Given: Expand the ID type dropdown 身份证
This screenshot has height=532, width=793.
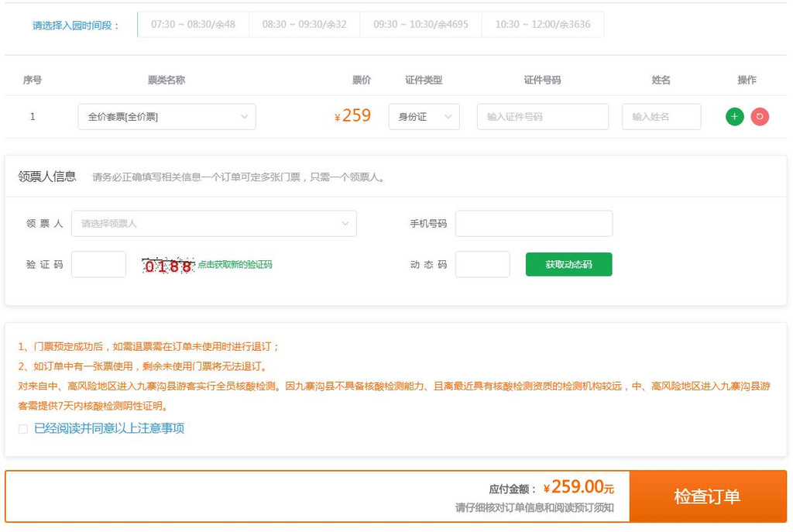Looking at the screenshot, I should point(424,117).
